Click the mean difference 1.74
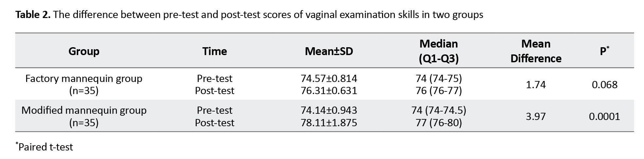 [536, 85]
